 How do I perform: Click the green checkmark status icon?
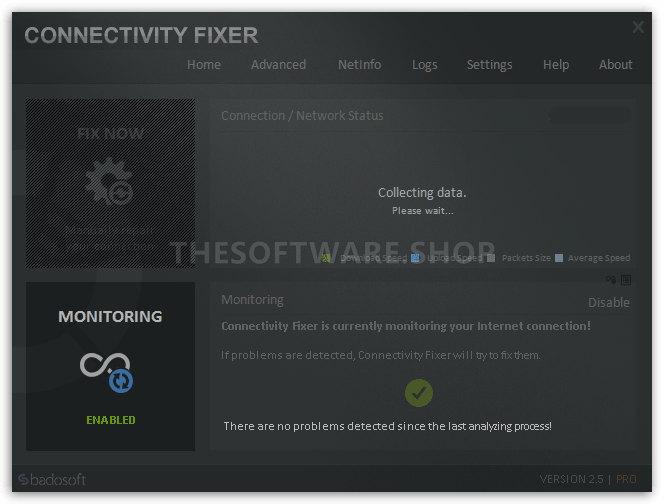coord(419,393)
